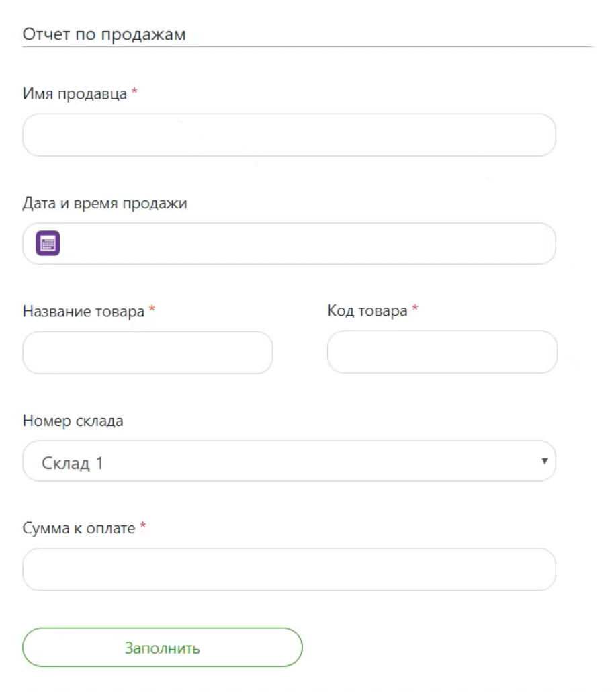
Task: Click the 'Сумма к оплате' label
Action: pyautogui.click(x=80, y=529)
